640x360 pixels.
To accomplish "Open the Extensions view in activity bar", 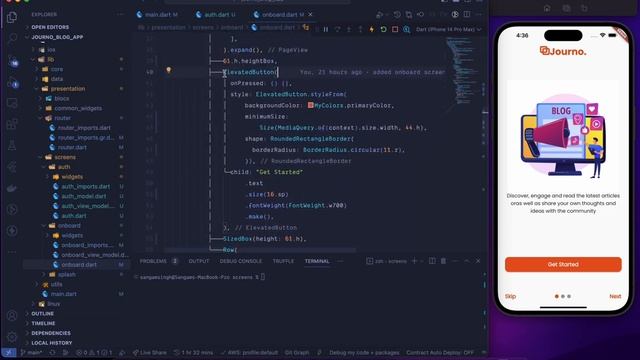I will click(x=12, y=123).
